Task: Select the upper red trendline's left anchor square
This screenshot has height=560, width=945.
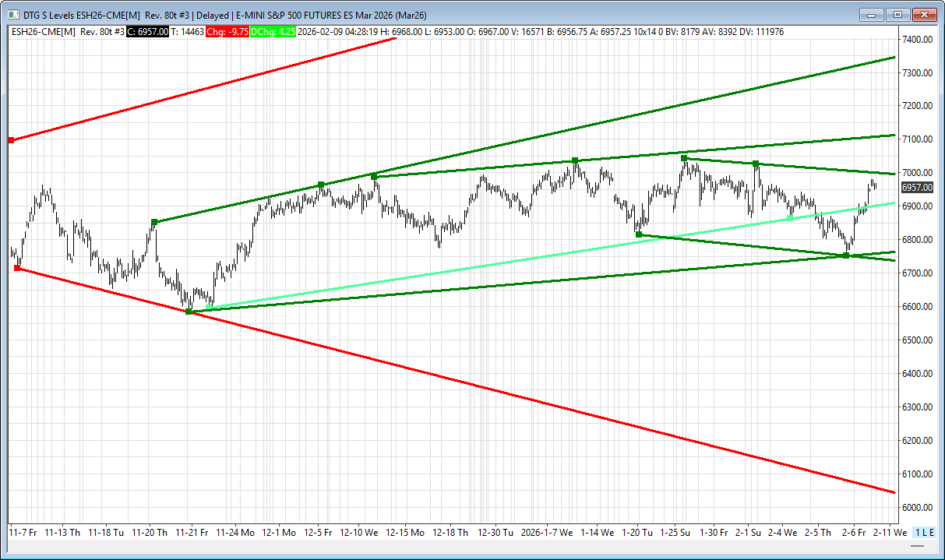Action: tap(11, 140)
